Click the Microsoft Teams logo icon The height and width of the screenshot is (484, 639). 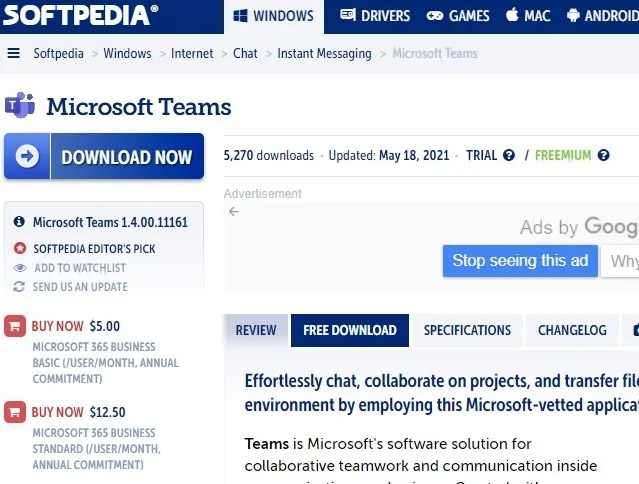20,106
